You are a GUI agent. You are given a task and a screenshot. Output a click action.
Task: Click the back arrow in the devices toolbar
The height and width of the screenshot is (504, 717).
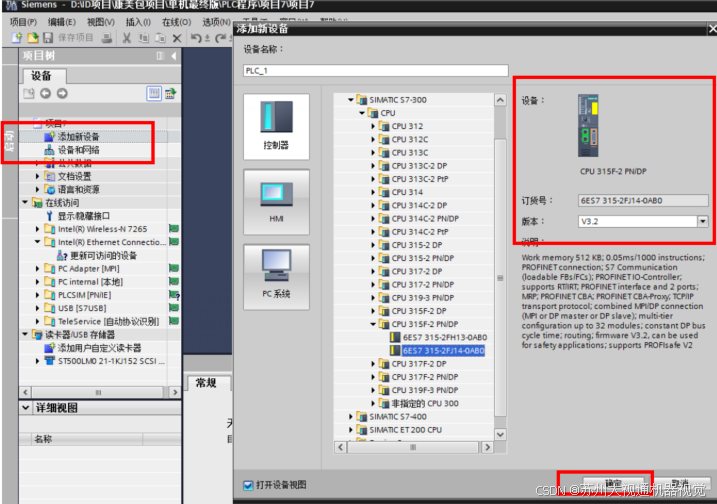click(45, 93)
